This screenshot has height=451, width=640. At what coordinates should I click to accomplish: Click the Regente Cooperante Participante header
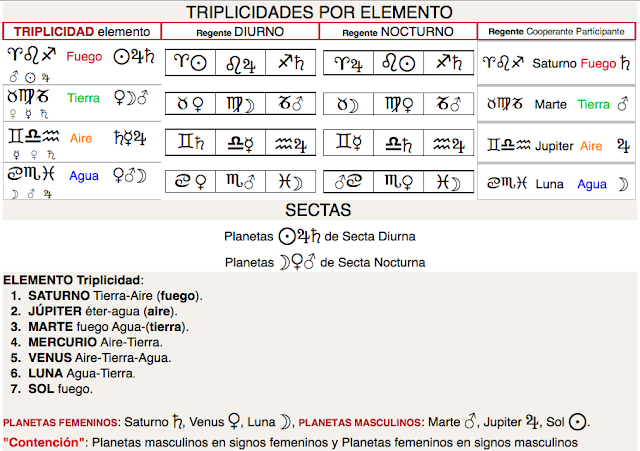pos(556,31)
